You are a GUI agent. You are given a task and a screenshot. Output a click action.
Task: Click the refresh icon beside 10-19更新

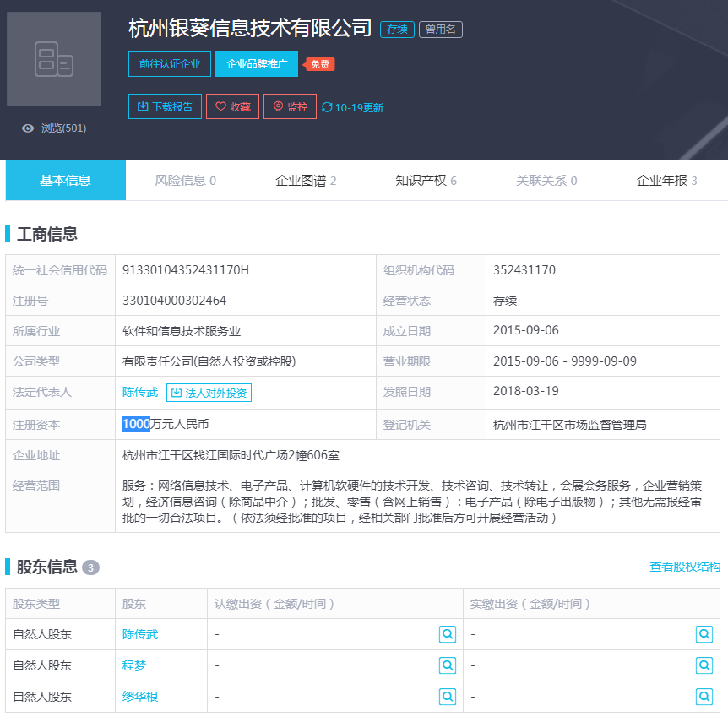(327, 107)
